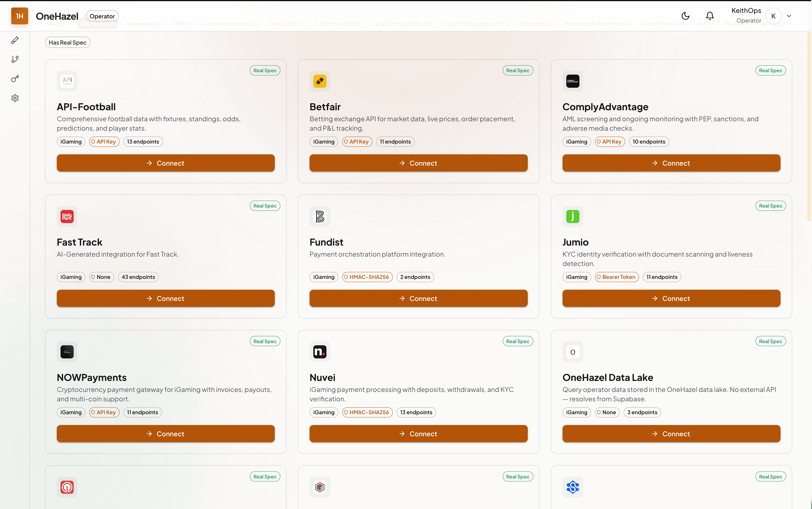
Task: Click the hexagon cube logo icon
Action: (x=320, y=487)
